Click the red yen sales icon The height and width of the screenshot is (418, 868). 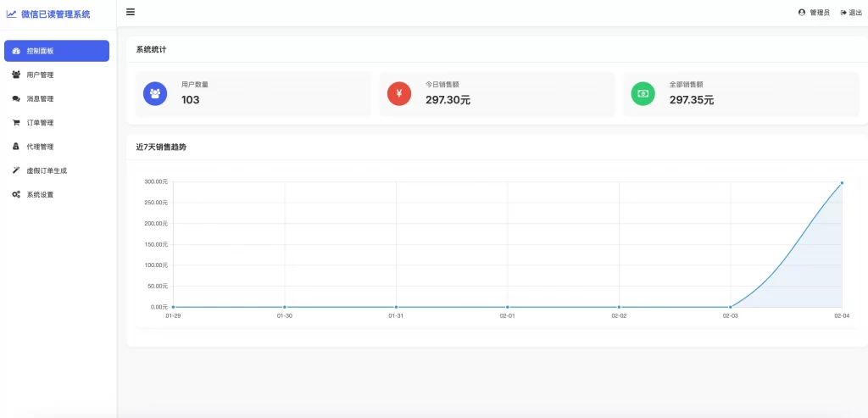click(x=399, y=94)
